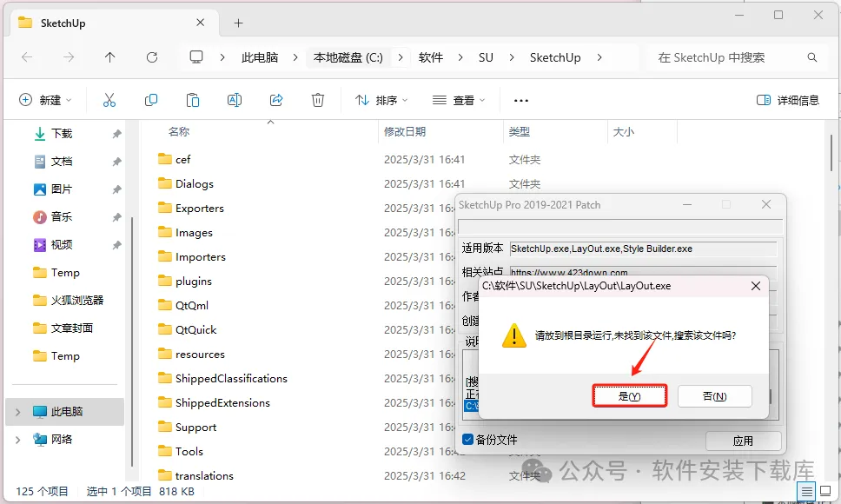This screenshot has width=841, height=504.
Task: Sort by 类型 column header
Action: coord(520,132)
